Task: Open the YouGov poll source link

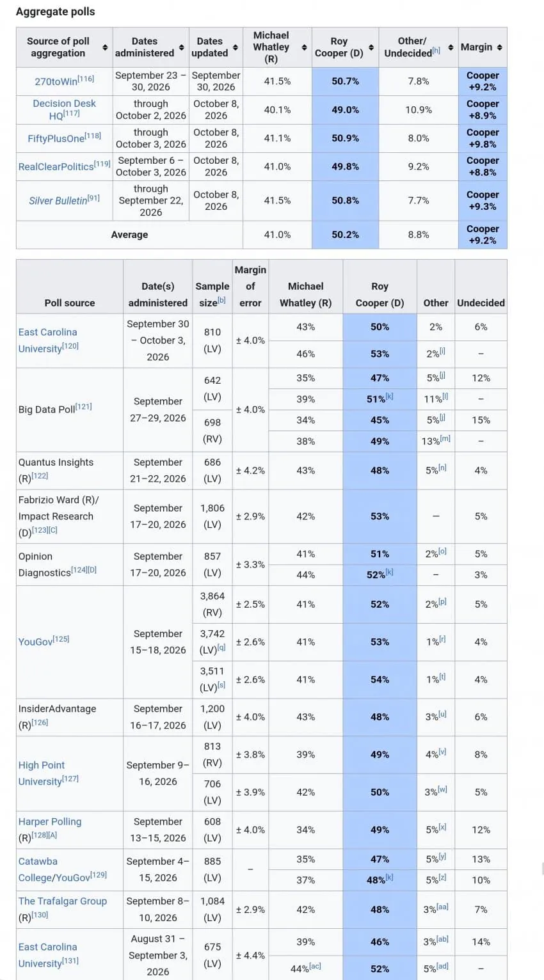Action: 35,641
